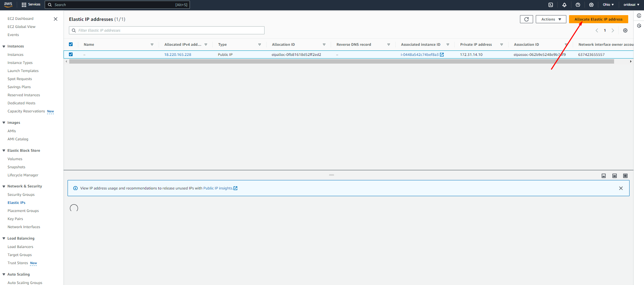
Task: Sort by Name column arrow
Action: [x=152, y=44]
